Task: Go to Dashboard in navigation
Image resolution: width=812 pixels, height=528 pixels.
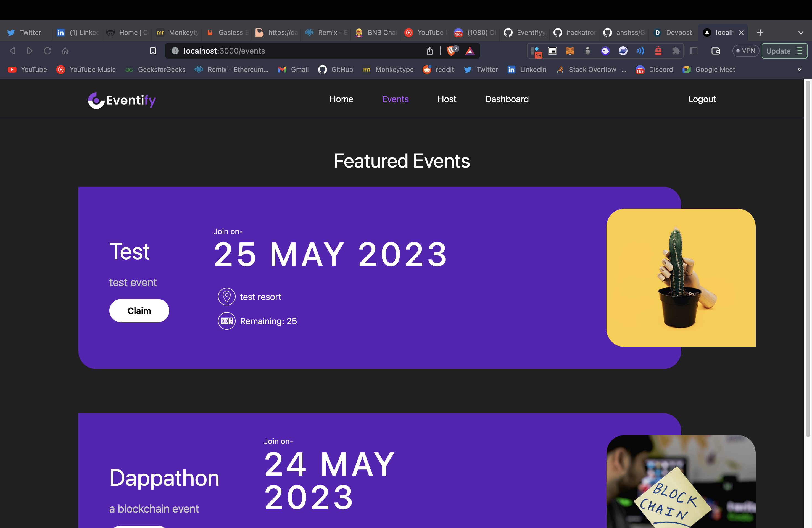Action: coord(507,99)
